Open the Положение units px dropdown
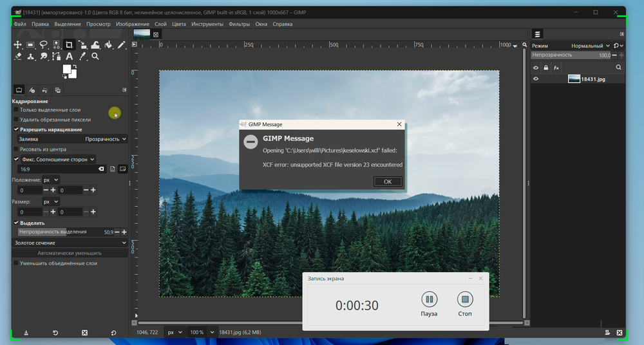Screen dimensions: 644x345 point(51,180)
